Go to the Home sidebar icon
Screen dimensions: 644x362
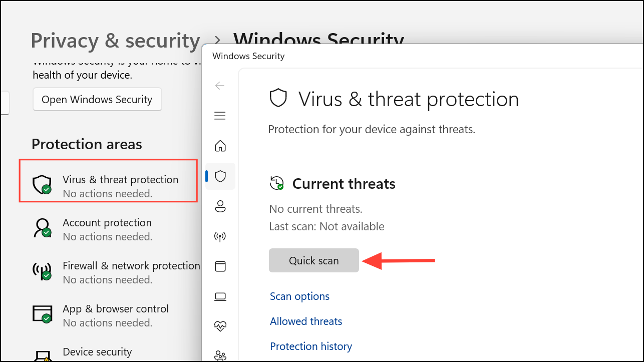click(x=220, y=146)
